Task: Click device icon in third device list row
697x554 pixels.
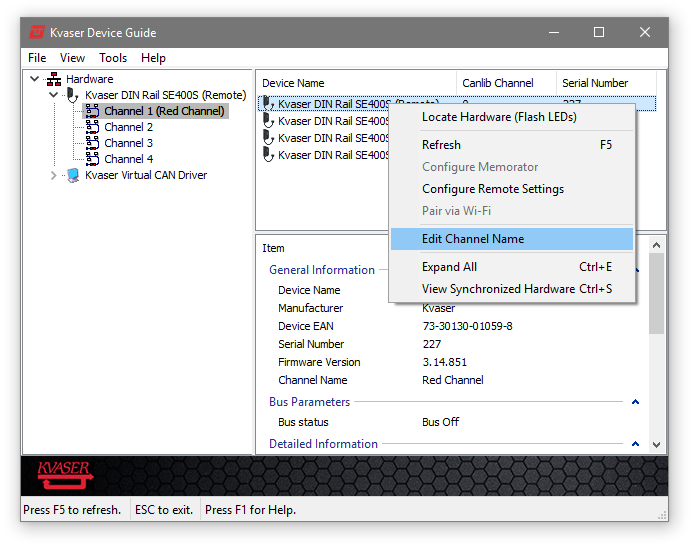Action: point(268,137)
